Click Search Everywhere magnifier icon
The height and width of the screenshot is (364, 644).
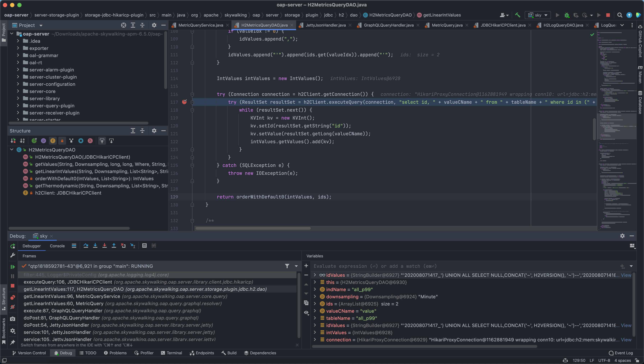point(620,15)
